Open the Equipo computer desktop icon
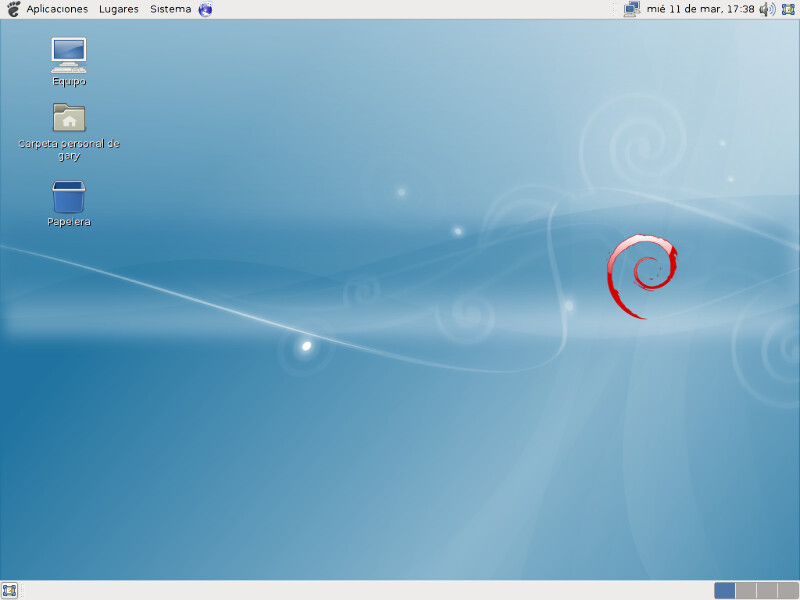 [68, 55]
